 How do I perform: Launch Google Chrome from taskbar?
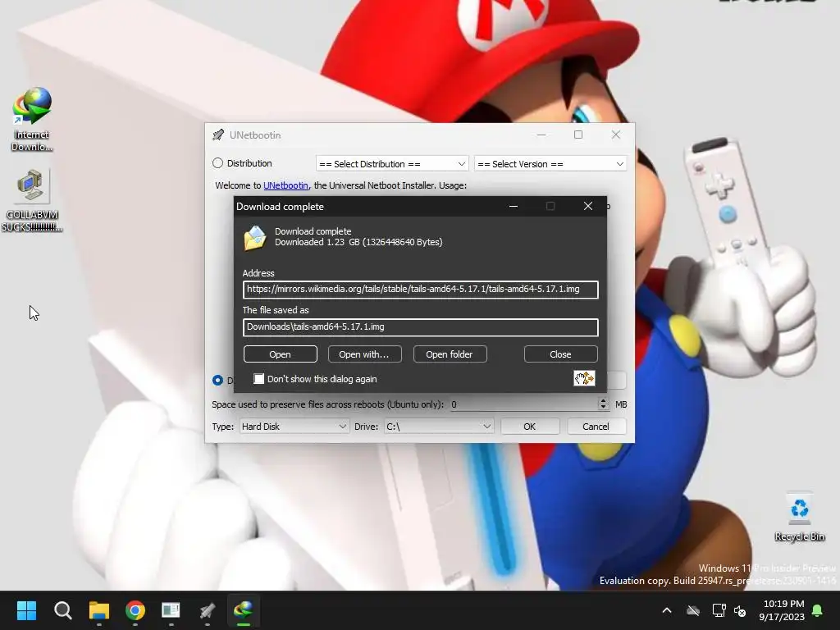click(135, 610)
